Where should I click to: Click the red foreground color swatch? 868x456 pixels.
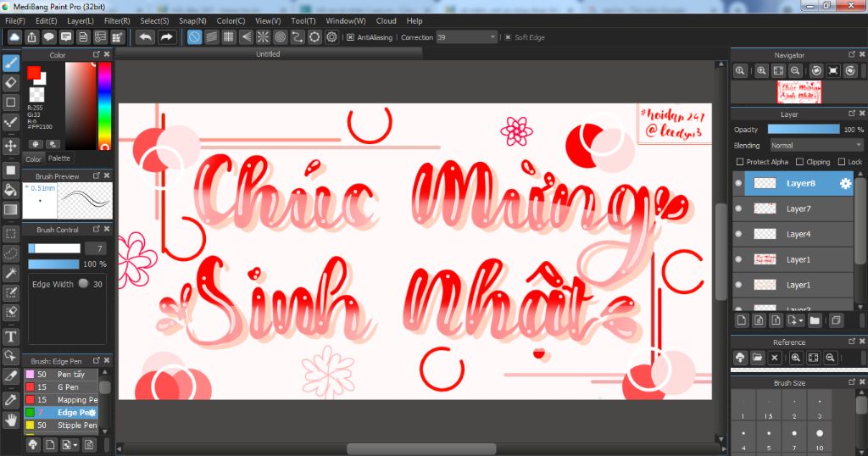33,73
